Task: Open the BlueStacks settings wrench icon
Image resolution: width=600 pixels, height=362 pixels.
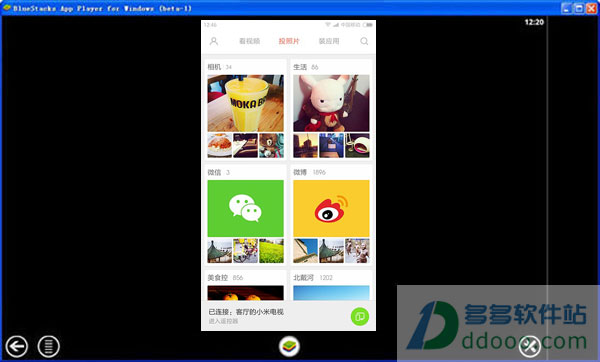Action: pyautogui.click(x=530, y=346)
